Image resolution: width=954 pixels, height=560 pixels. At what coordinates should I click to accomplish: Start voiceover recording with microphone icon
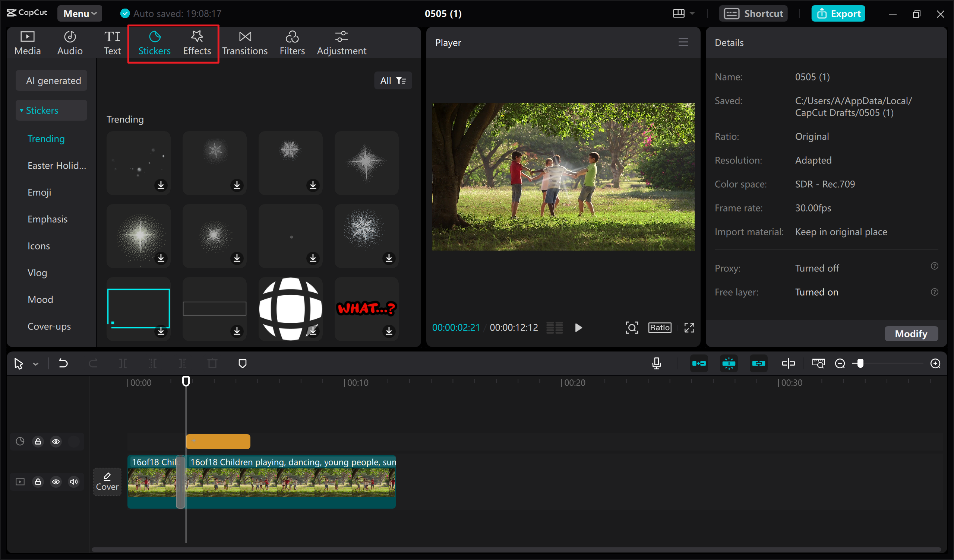pyautogui.click(x=657, y=364)
